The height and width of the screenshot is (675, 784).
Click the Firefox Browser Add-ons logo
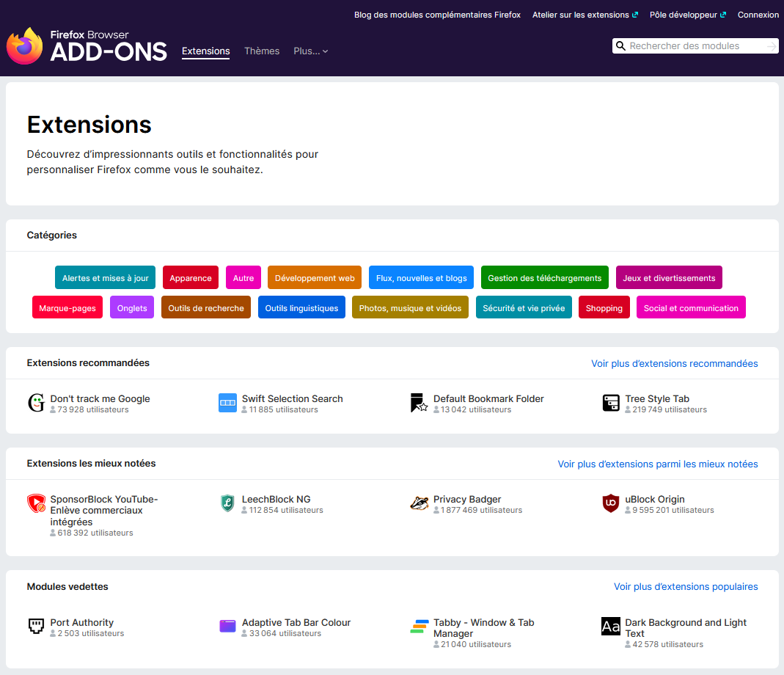[x=87, y=45]
